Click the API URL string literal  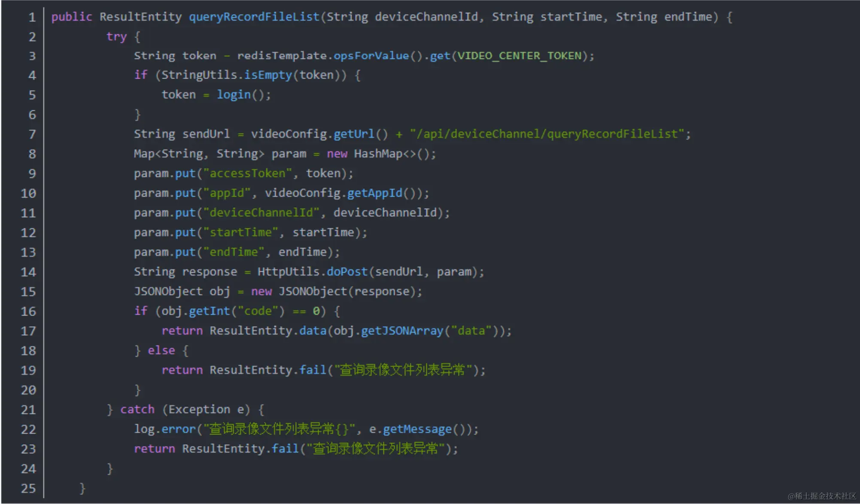point(546,134)
